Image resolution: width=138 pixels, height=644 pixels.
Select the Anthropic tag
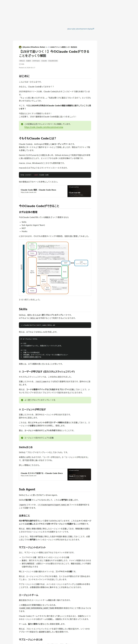coord(36,61)
